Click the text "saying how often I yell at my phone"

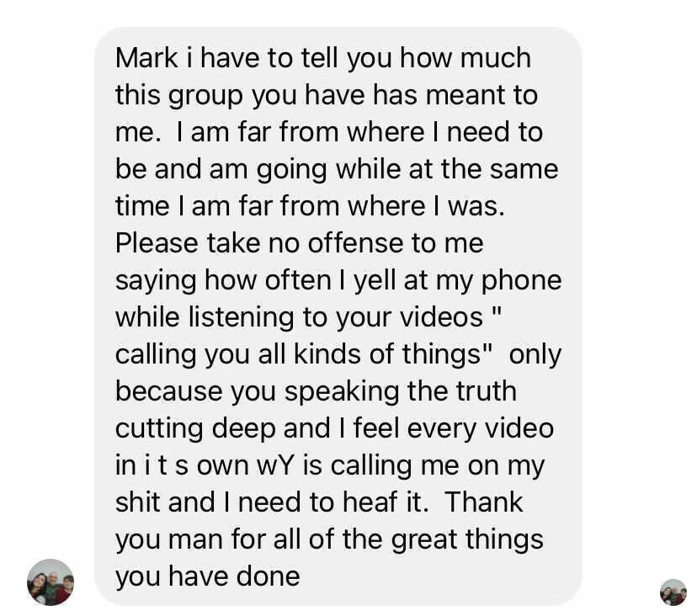point(338,281)
